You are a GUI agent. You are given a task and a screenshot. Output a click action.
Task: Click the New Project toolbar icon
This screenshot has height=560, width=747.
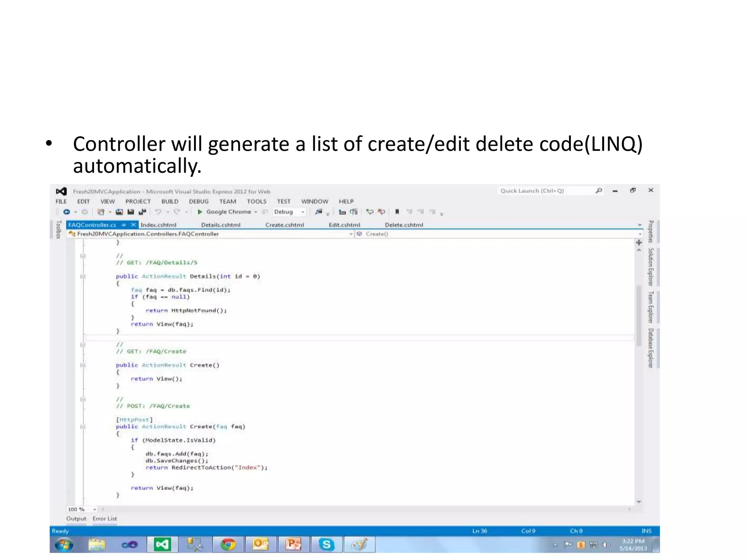pyautogui.click(x=101, y=212)
